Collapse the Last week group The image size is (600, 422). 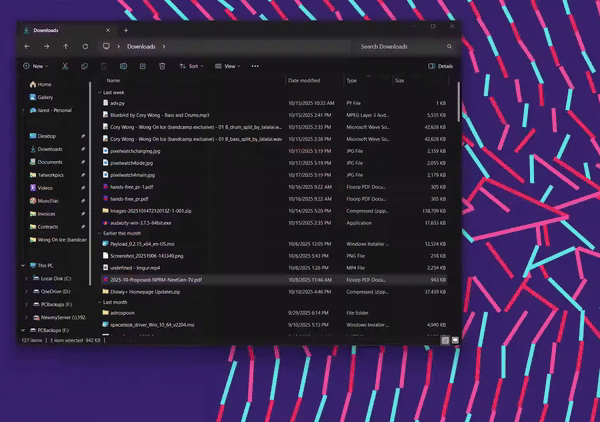click(x=100, y=92)
